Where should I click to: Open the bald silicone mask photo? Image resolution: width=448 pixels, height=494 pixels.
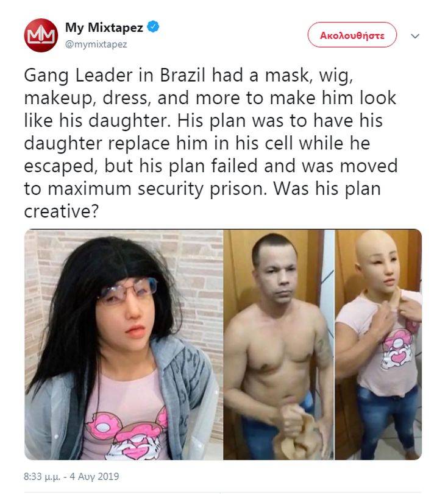[x=378, y=344]
